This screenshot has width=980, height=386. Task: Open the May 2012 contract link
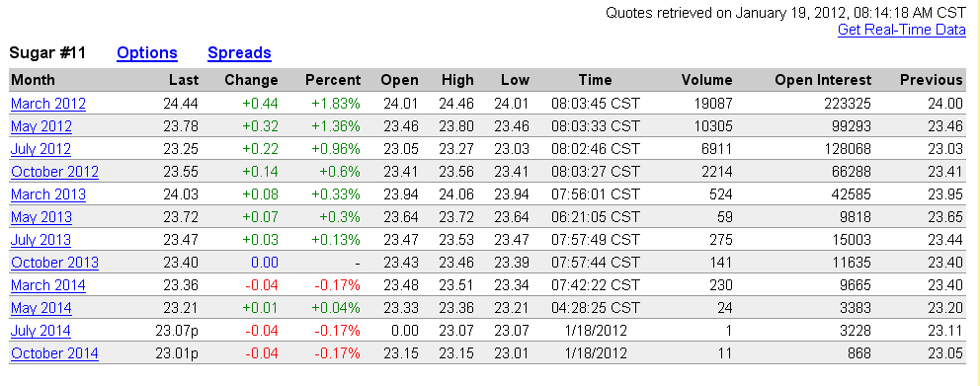(x=41, y=126)
